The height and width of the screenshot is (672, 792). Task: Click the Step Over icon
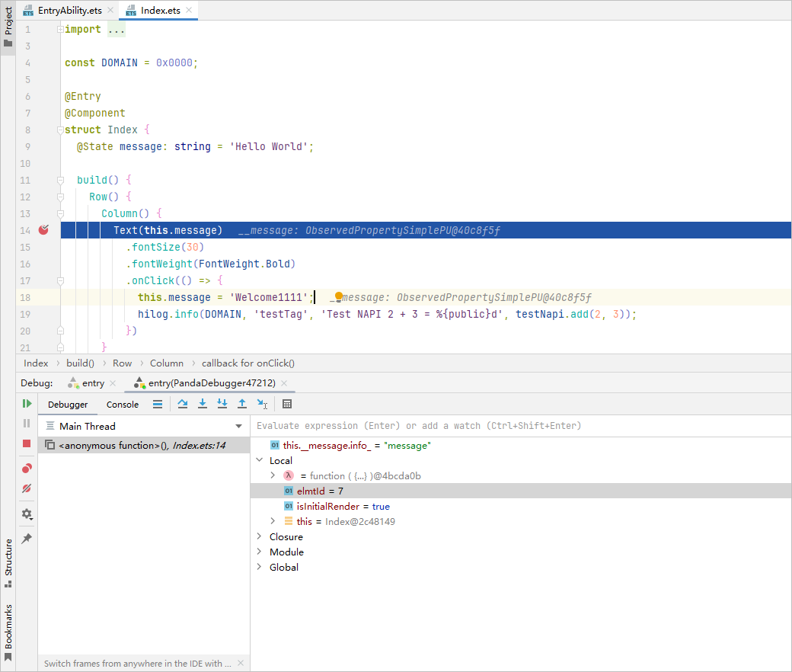point(183,404)
